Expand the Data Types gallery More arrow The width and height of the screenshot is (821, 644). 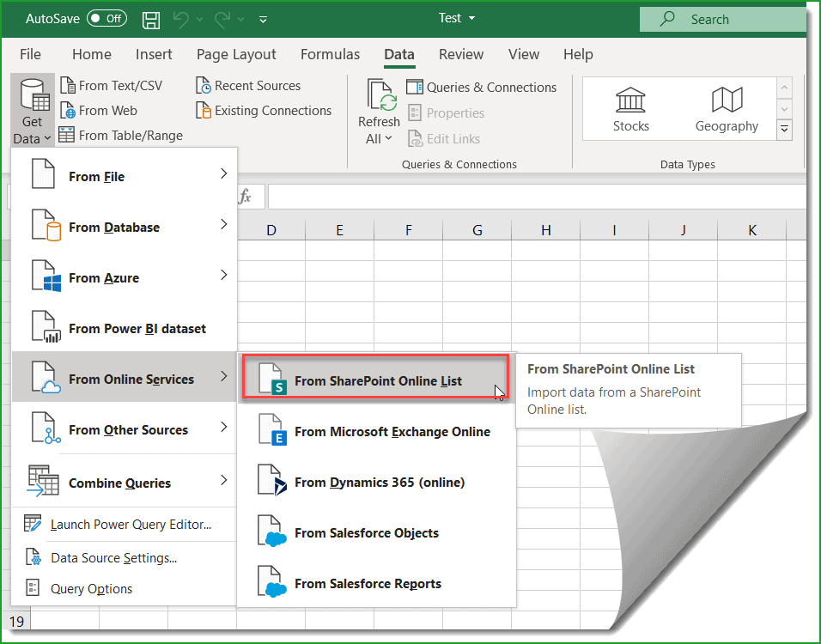coord(784,130)
